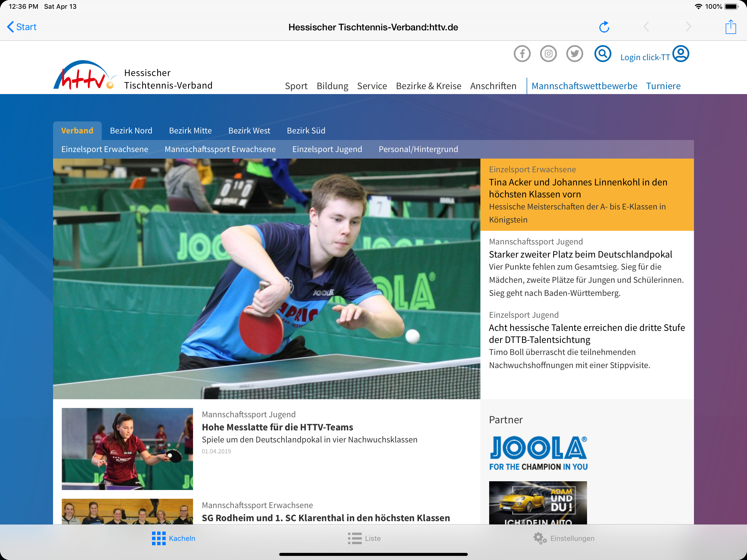Filter by Einzelsport Erwachsene

(x=105, y=149)
